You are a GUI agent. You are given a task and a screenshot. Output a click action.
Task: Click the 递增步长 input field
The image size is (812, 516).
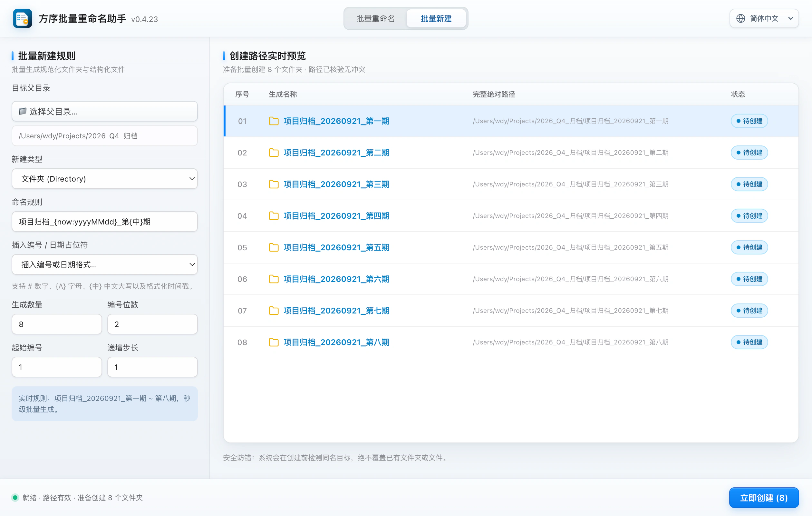[152, 367]
